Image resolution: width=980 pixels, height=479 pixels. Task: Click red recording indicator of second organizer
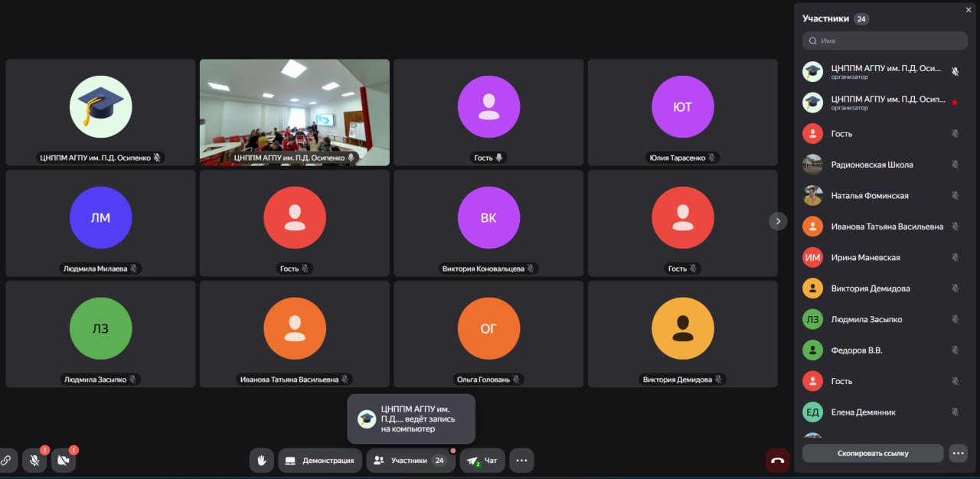coord(955,103)
